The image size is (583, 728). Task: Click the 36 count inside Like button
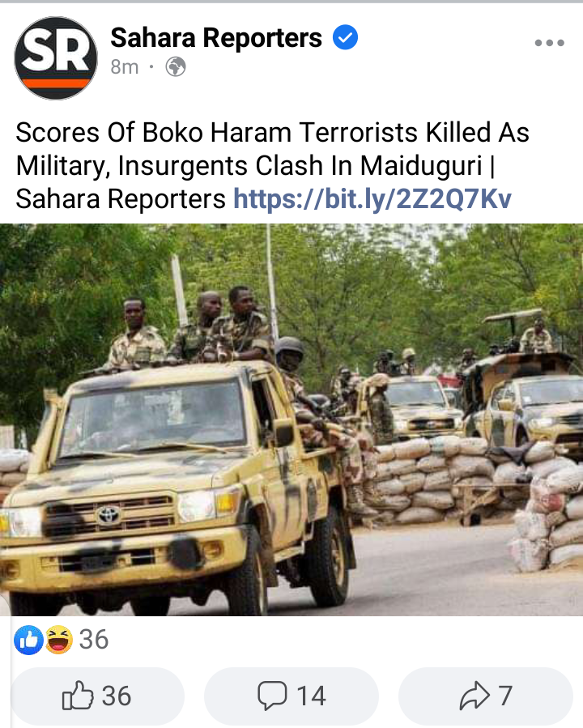pyautogui.click(x=117, y=696)
